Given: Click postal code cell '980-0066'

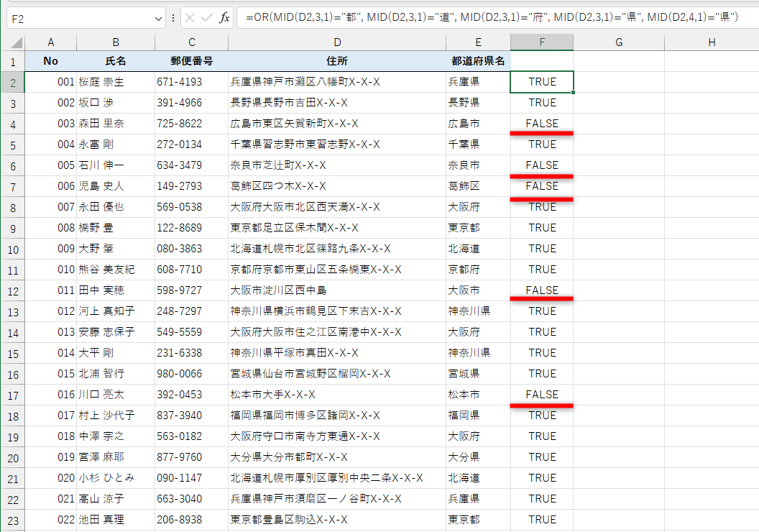Looking at the screenshot, I should (192, 374).
